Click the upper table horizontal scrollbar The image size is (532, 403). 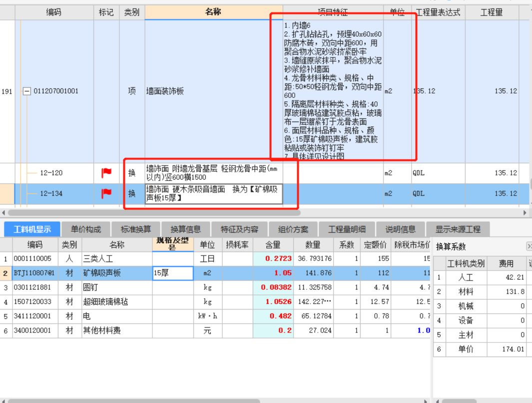pyautogui.click(x=150, y=213)
